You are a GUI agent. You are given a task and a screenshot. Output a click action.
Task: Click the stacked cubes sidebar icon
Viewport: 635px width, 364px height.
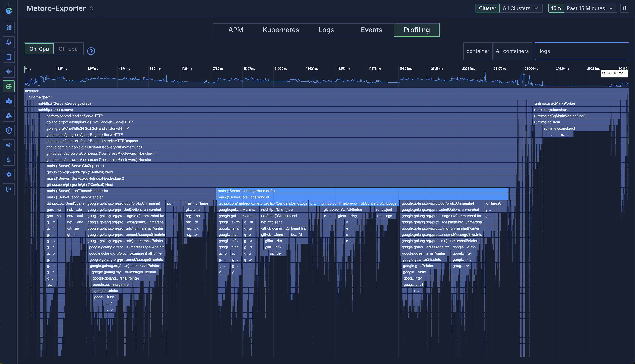pos(9,116)
